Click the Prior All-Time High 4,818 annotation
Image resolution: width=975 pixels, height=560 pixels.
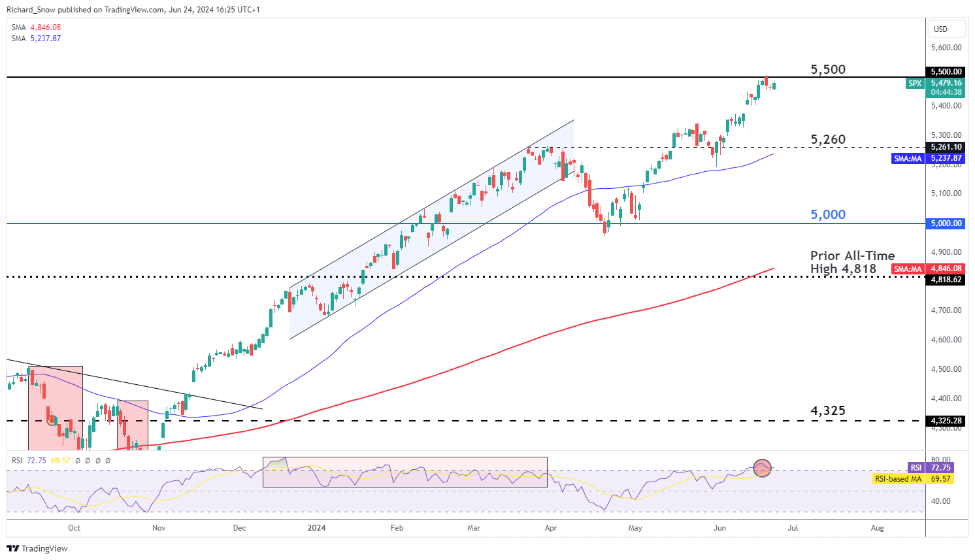[852, 262]
